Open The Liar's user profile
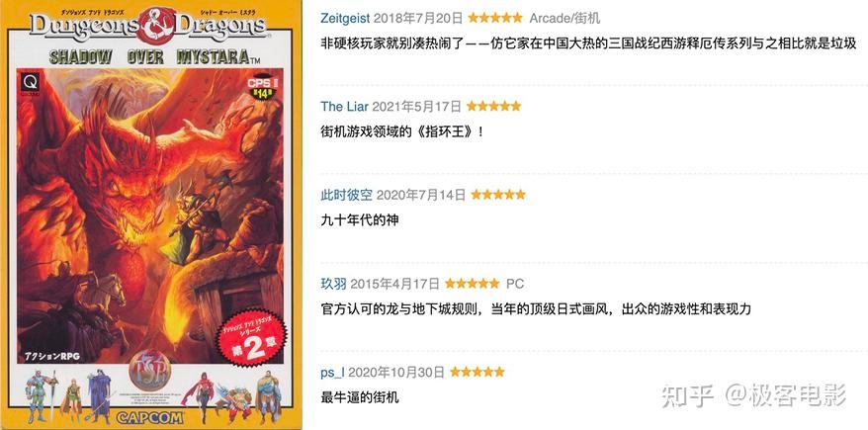Screen dimensions: 868x430 [x=344, y=106]
